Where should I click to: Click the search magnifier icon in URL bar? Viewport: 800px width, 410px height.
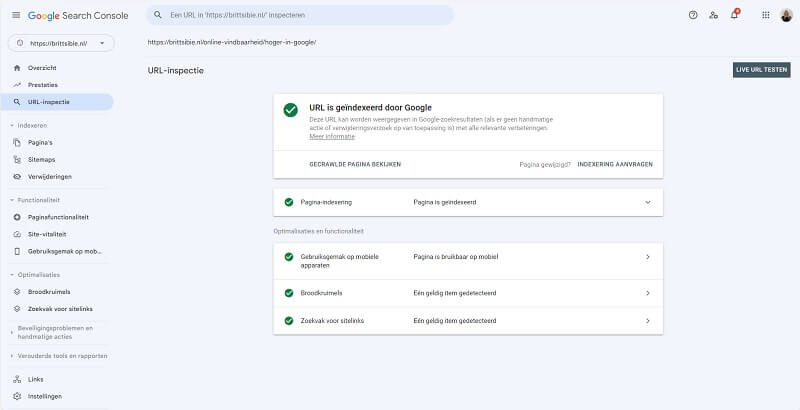pos(158,15)
